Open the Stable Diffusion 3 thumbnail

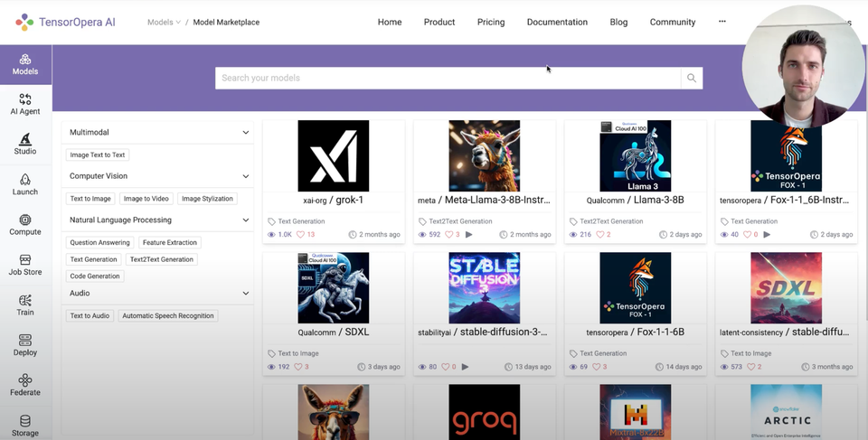[x=485, y=288]
